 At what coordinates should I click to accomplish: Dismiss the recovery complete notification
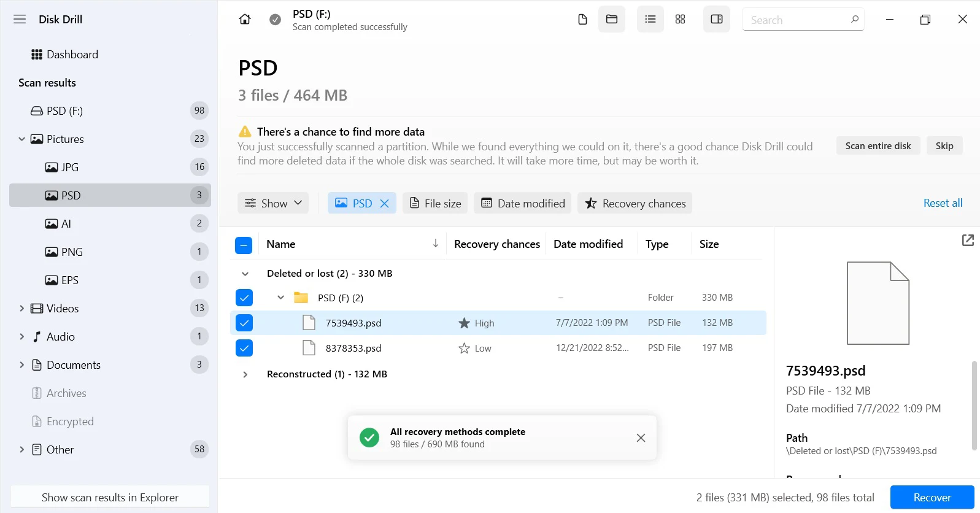[641, 438]
